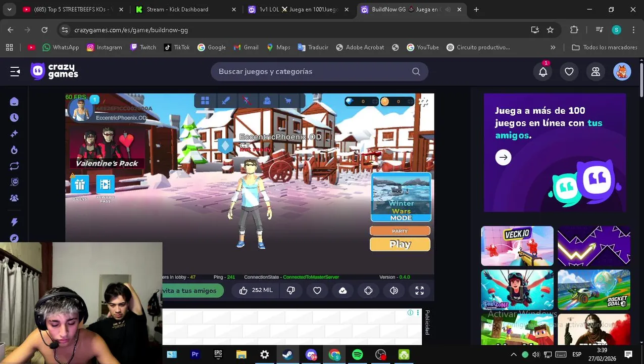Reload the page in browser toolbar
The width and height of the screenshot is (644, 364).
tap(44, 30)
